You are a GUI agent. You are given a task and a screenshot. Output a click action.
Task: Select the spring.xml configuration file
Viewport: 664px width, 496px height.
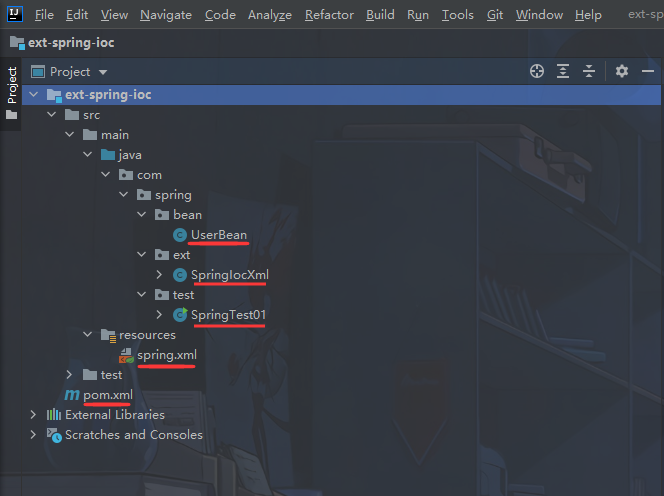167,355
